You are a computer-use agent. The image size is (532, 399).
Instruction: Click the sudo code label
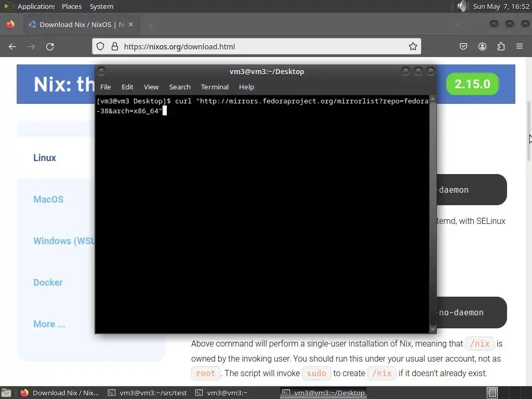(316, 373)
